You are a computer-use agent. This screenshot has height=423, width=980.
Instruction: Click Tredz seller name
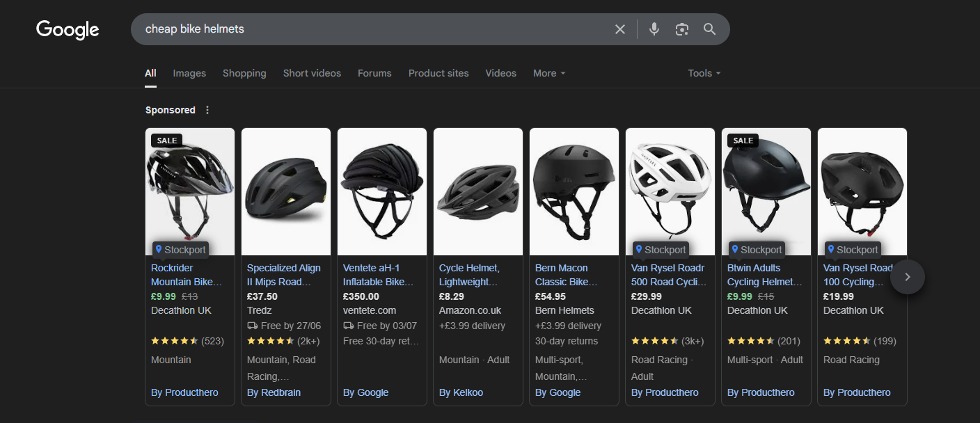[260, 310]
